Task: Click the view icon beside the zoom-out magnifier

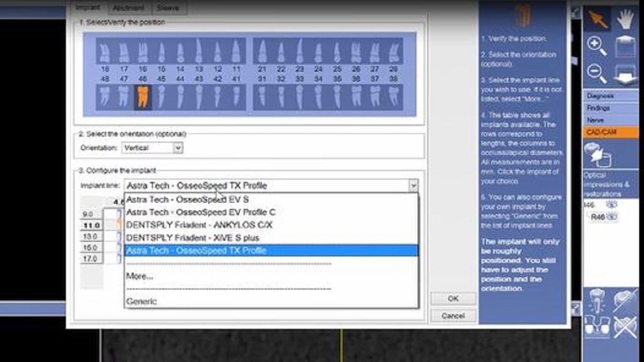Action: [625, 73]
